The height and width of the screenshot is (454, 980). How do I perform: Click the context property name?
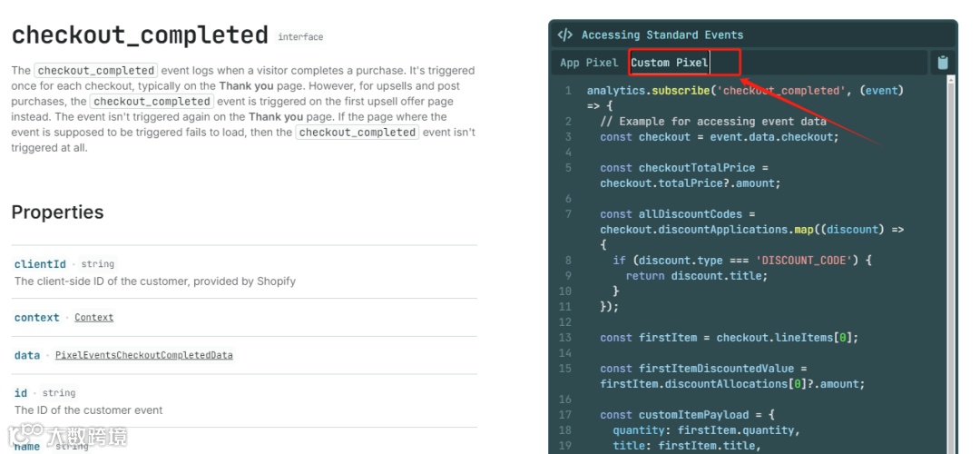(36, 318)
